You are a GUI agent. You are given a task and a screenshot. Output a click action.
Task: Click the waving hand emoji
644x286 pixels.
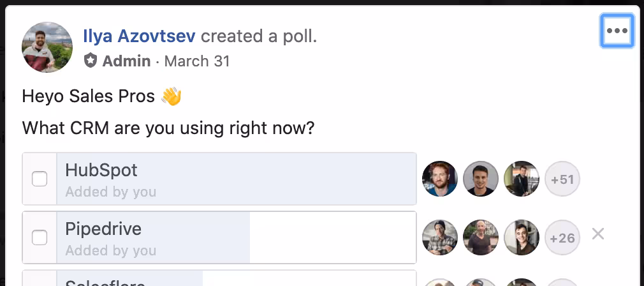point(171,96)
